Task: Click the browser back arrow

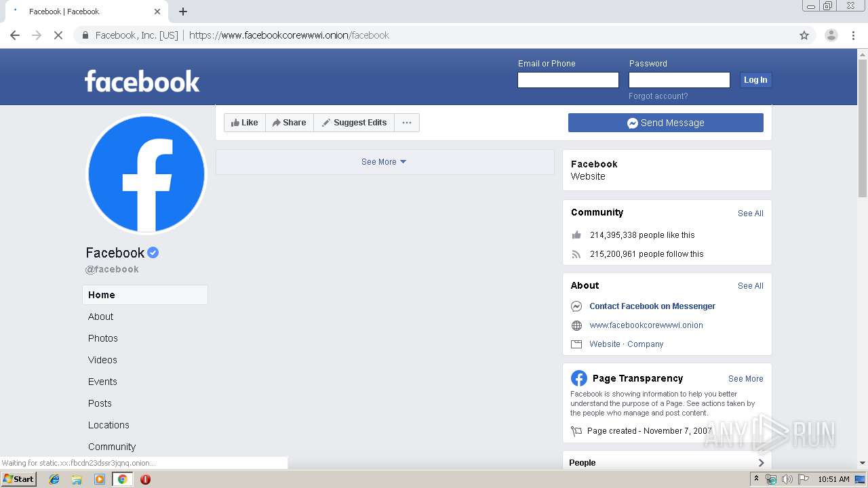Action: [15, 35]
